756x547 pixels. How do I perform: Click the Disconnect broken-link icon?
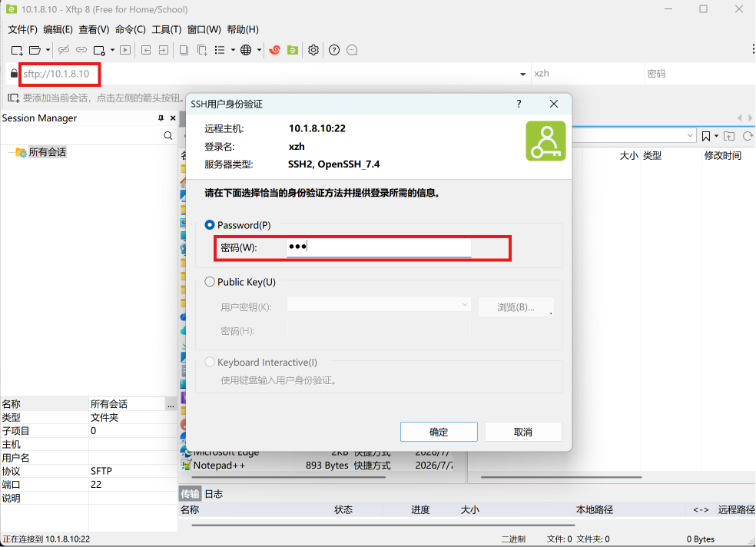[x=64, y=50]
